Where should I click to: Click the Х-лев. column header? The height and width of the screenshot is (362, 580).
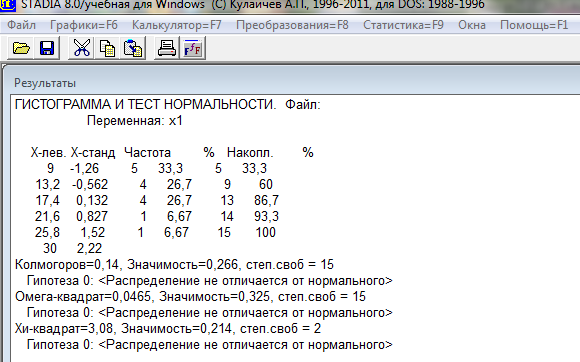point(48,152)
